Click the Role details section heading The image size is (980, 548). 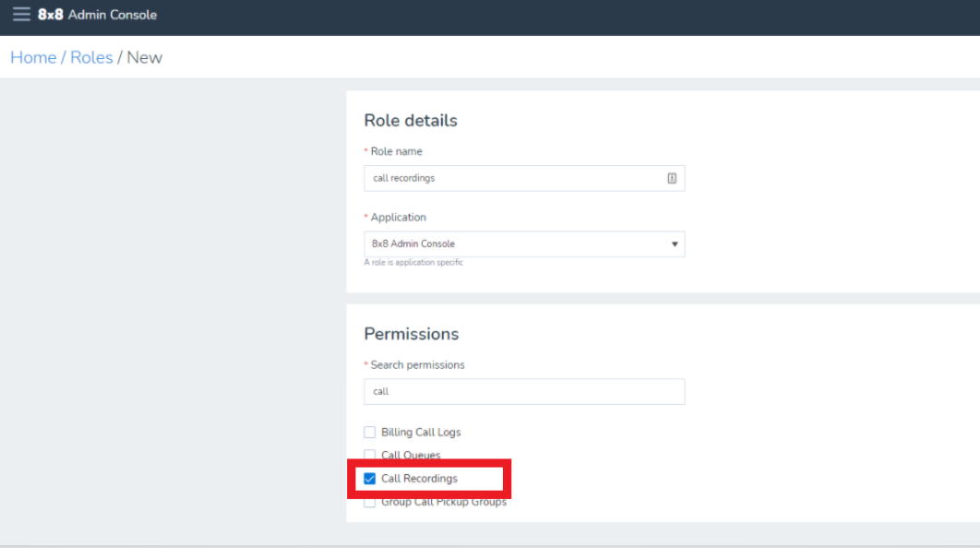(x=411, y=121)
